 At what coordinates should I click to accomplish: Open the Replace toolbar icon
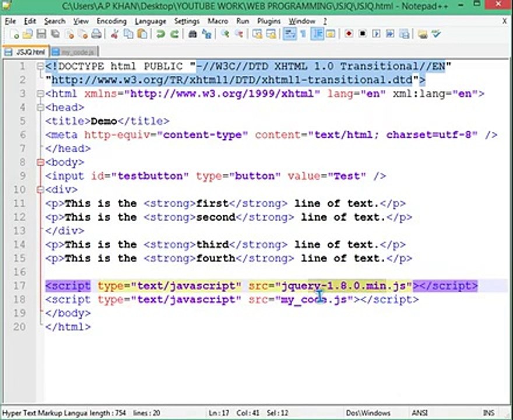206,34
